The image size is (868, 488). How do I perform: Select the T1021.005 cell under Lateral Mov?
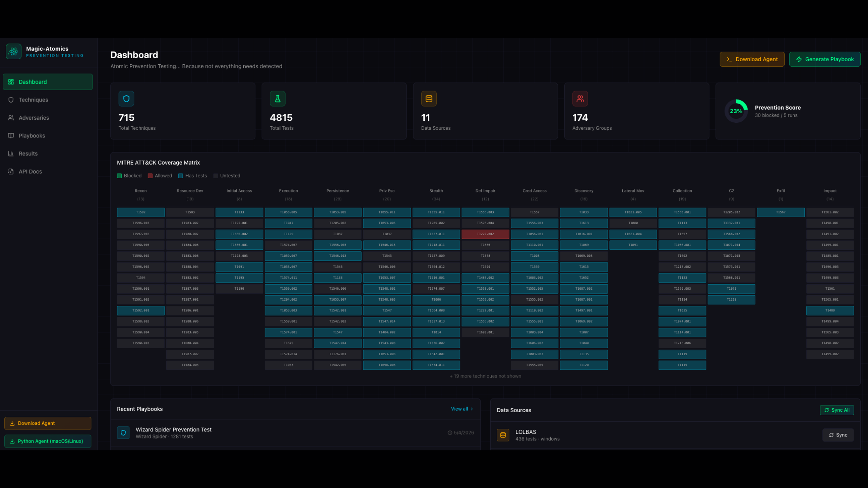click(633, 212)
